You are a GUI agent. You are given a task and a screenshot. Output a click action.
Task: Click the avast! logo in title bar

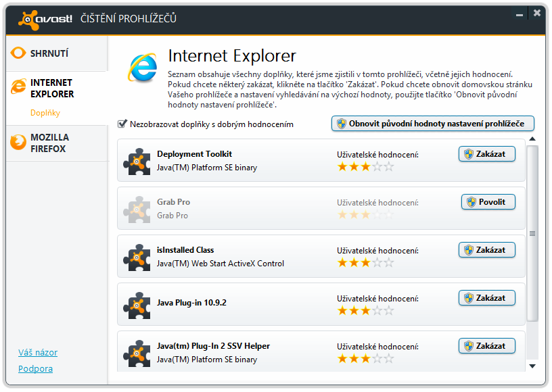pos(45,20)
